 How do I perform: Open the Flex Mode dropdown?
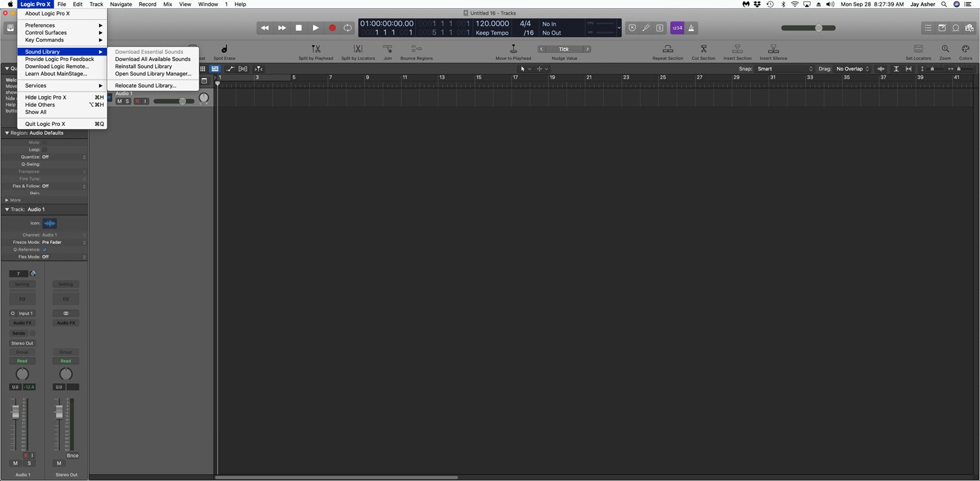click(x=64, y=257)
